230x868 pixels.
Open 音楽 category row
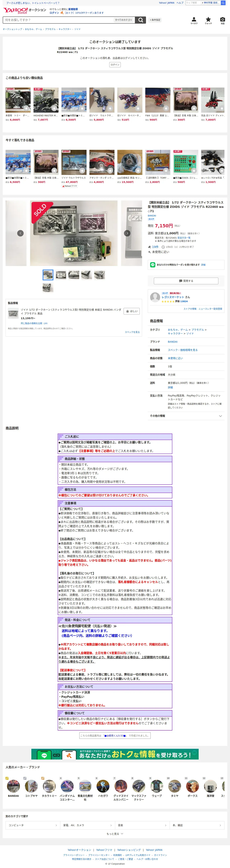point(142,825)
